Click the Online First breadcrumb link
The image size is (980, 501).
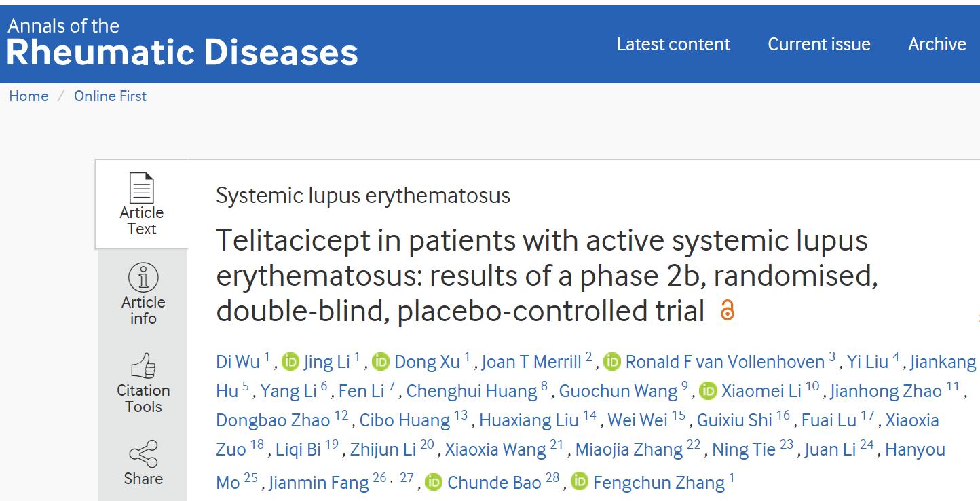click(x=110, y=96)
